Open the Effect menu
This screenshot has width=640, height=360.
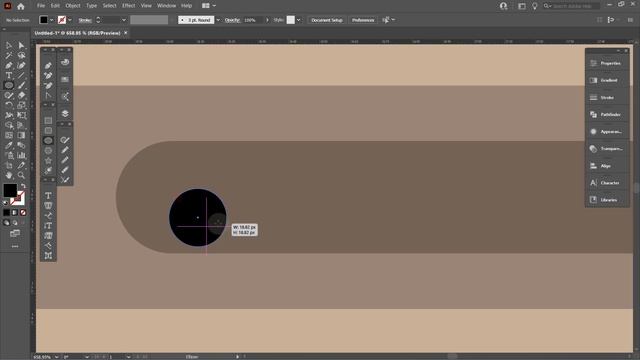coord(129,6)
